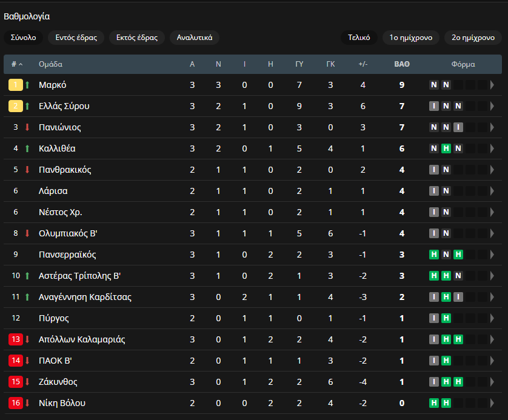
Task: Select the 2ο ημίχρονο filter
Action: click(x=473, y=38)
